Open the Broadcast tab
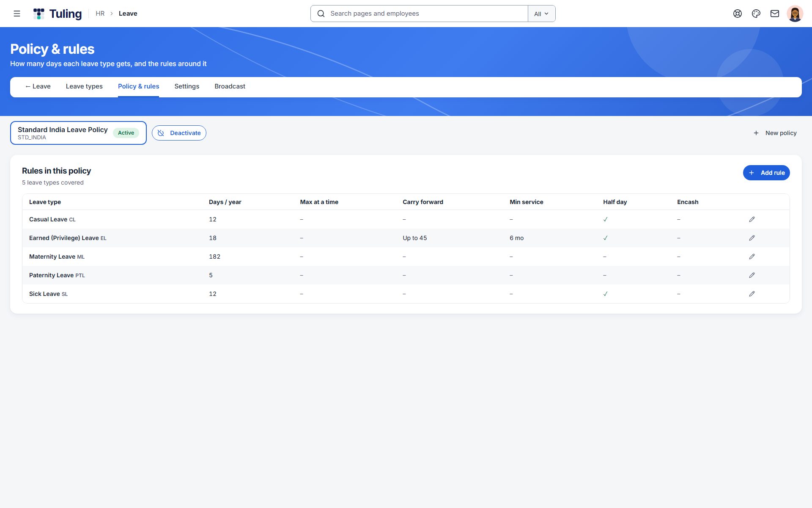 [x=230, y=86]
